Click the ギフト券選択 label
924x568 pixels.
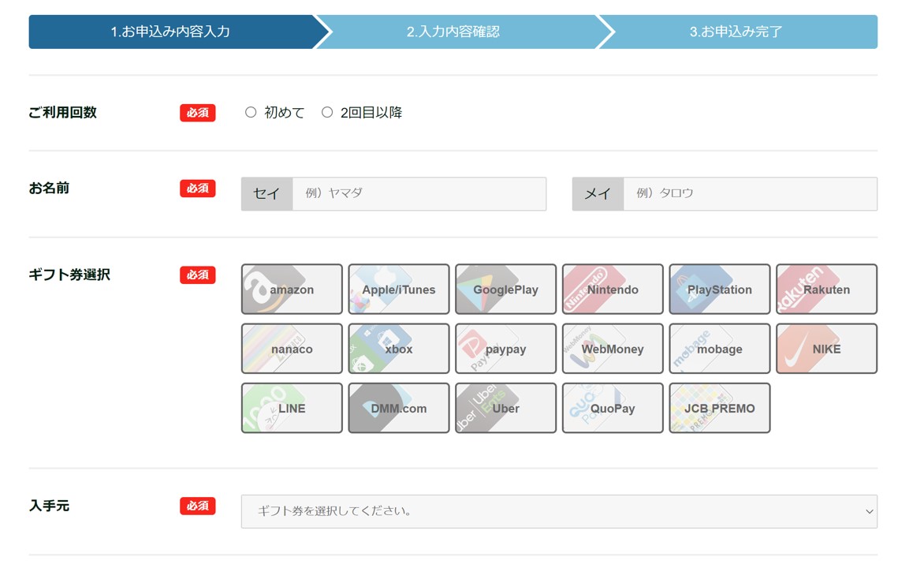[69, 275]
